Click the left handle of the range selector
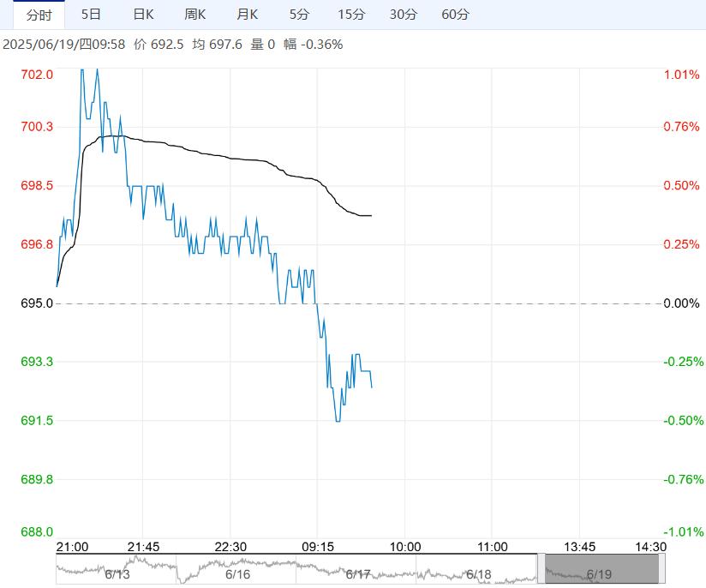Viewport: 706px width, 588px height. click(x=541, y=569)
